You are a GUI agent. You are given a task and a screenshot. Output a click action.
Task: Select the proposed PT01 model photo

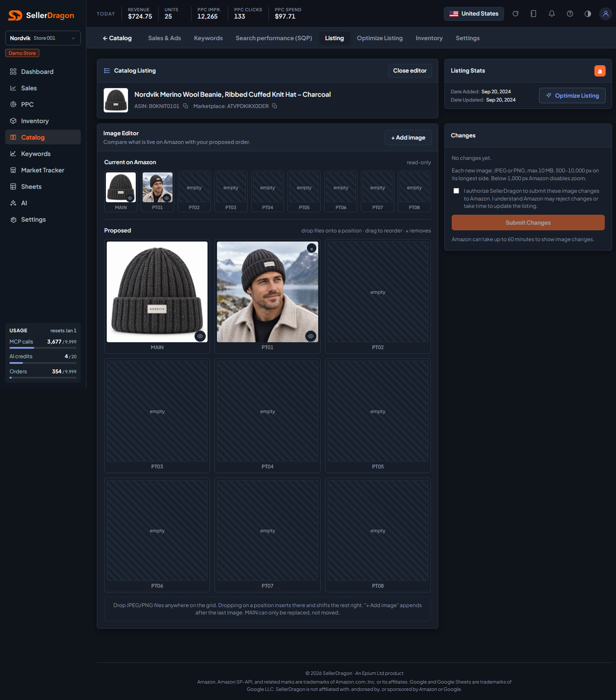(x=268, y=292)
